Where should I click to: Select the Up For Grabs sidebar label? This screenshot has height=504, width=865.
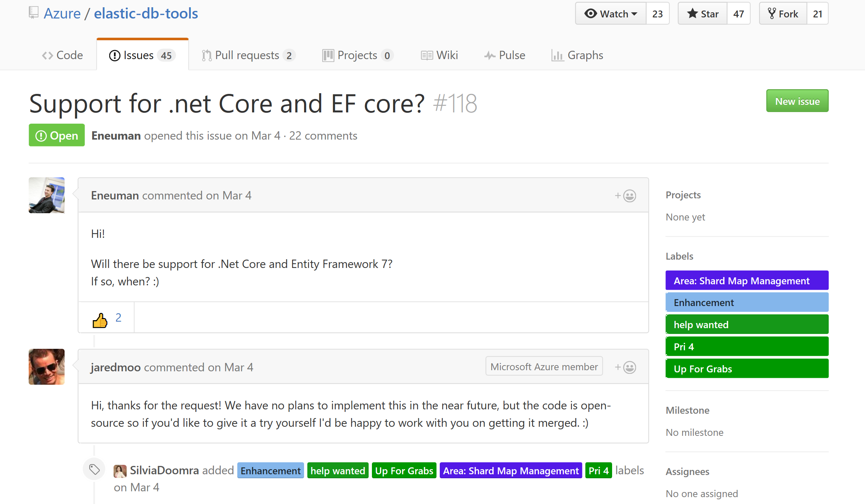coord(747,369)
